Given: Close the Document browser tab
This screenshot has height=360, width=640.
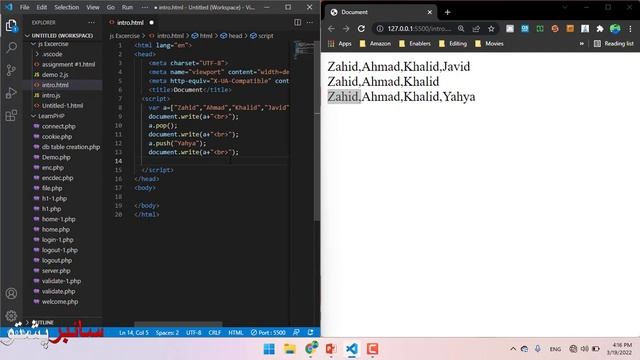Looking at the screenshot, I should point(429,12).
